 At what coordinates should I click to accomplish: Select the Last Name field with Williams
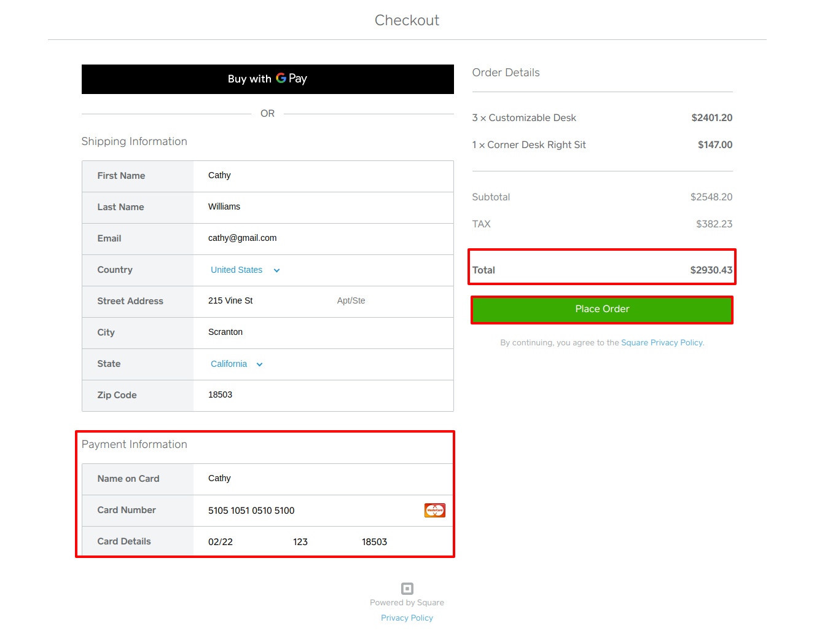coord(323,207)
